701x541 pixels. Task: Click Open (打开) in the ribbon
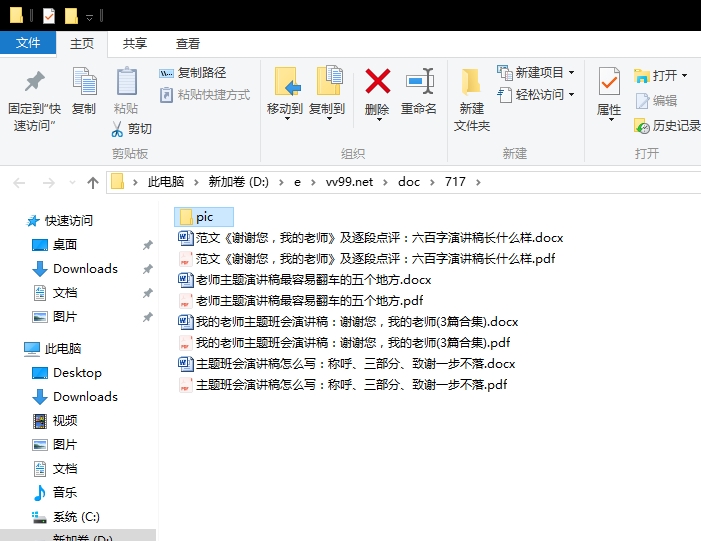(660, 75)
